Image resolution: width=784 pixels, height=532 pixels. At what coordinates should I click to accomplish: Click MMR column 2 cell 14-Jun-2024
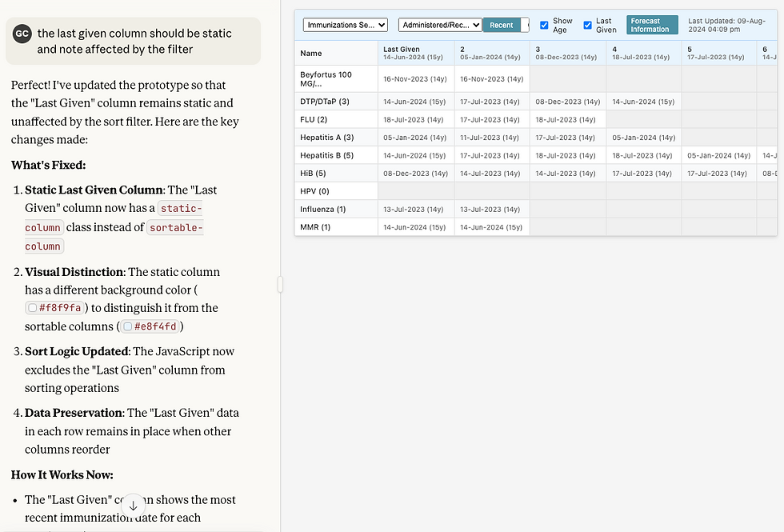[x=492, y=227]
